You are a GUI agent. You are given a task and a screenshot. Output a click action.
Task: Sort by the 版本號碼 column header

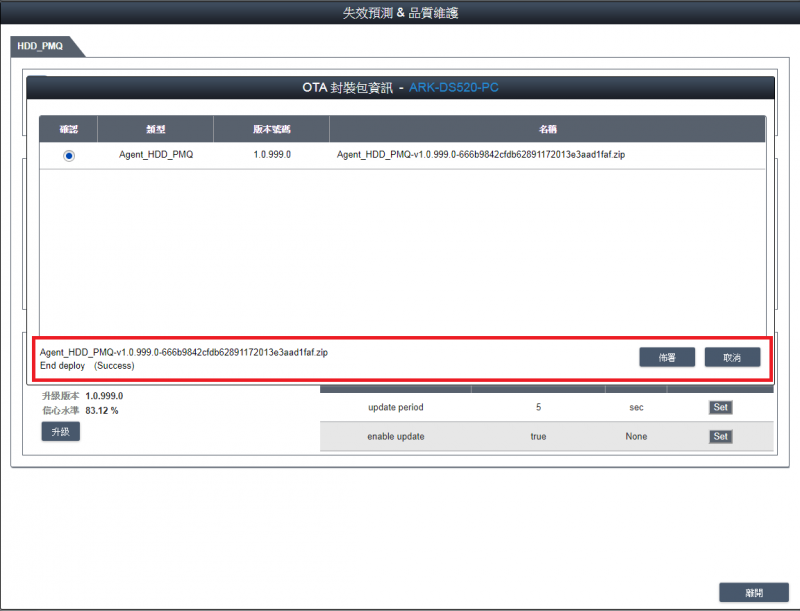point(271,129)
